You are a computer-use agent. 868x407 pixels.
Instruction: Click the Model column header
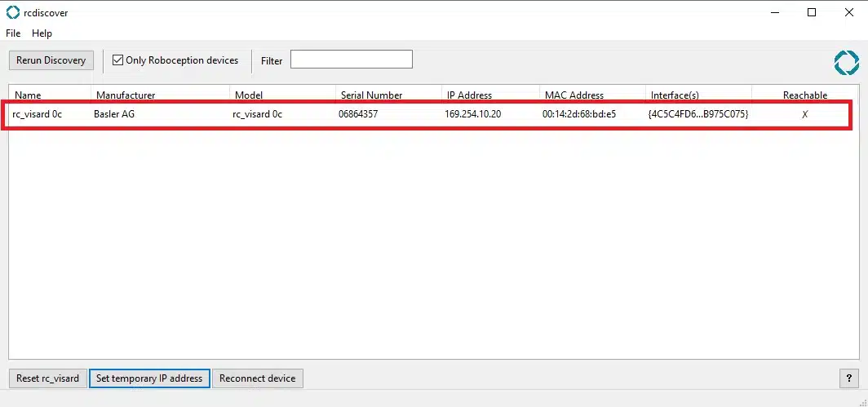click(x=281, y=95)
